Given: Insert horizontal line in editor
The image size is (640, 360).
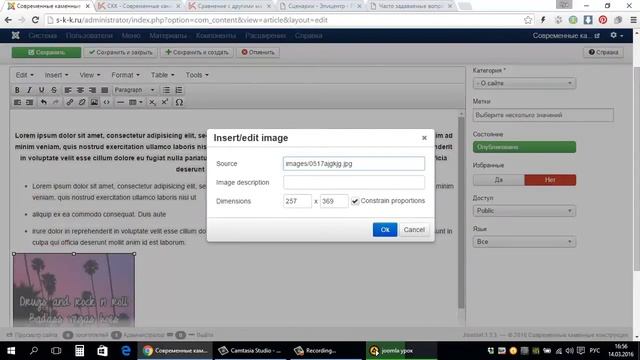Looking at the screenshot, I should coord(120,102).
